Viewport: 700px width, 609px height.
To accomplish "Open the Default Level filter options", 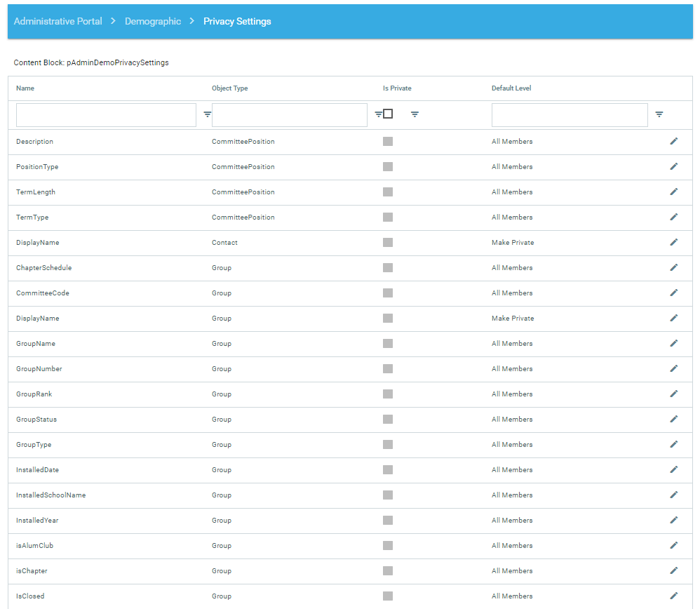I will click(x=659, y=114).
